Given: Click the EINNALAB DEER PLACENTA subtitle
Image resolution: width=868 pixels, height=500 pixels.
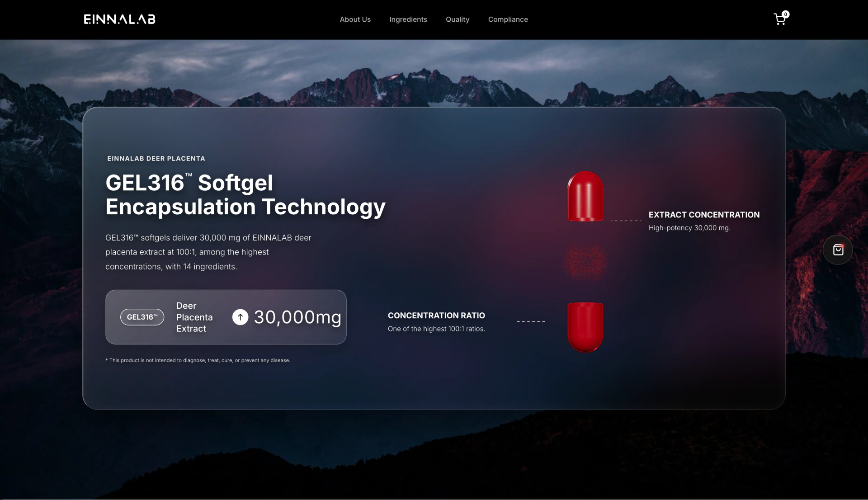Looking at the screenshot, I should point(156,158).
